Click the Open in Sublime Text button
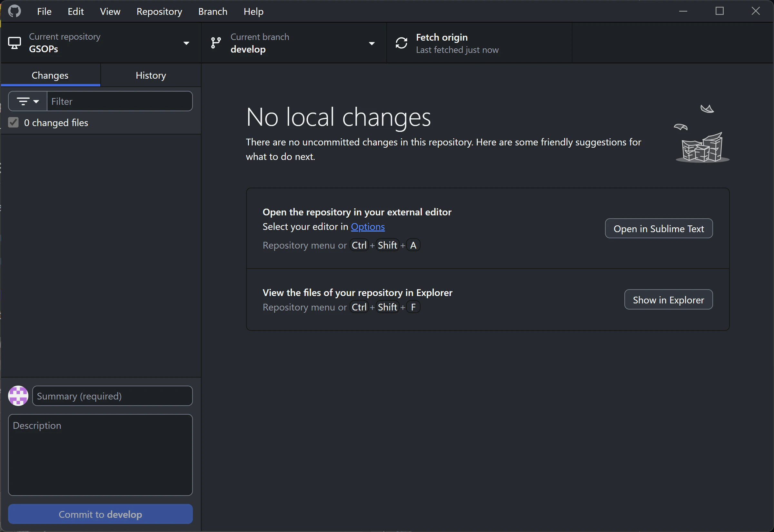 (659, 229)
